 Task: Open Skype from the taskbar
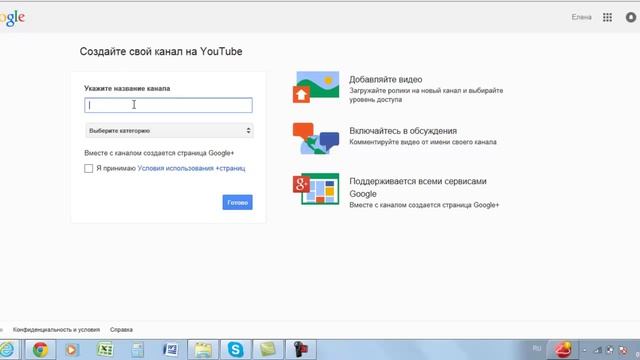(236, 350)
